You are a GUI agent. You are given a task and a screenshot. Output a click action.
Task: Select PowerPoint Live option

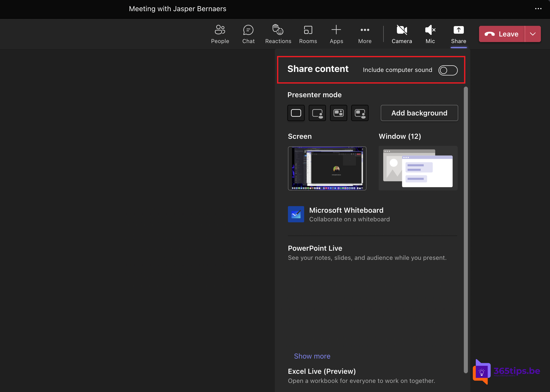point(315,248)
